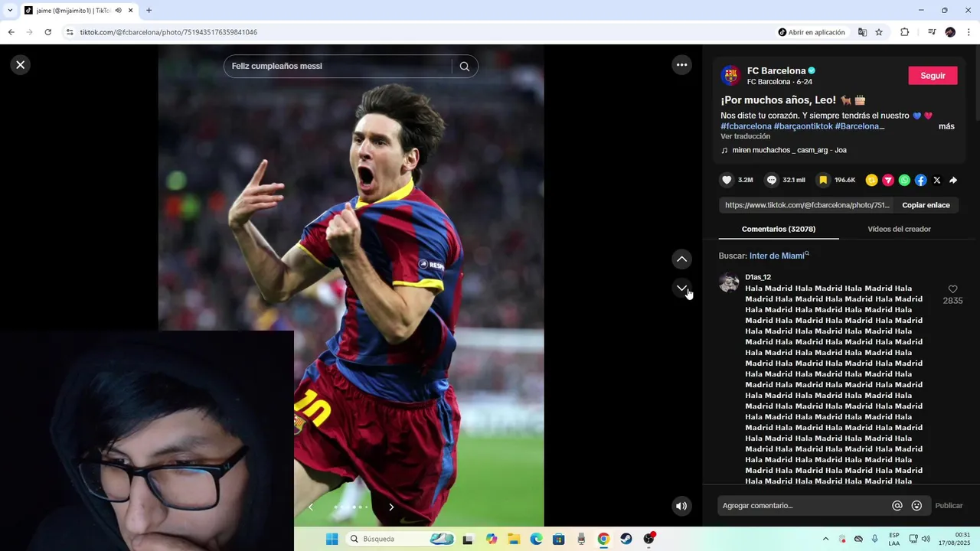Viewport: 980px width, 551px height.
Task: Bookmark this page with the star icon
Action: click(x=879, y=32)
